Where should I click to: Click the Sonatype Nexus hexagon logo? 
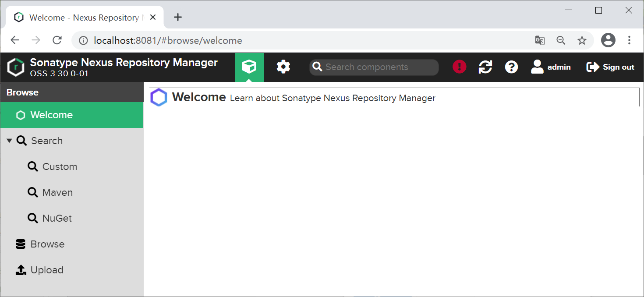(16, 67)
